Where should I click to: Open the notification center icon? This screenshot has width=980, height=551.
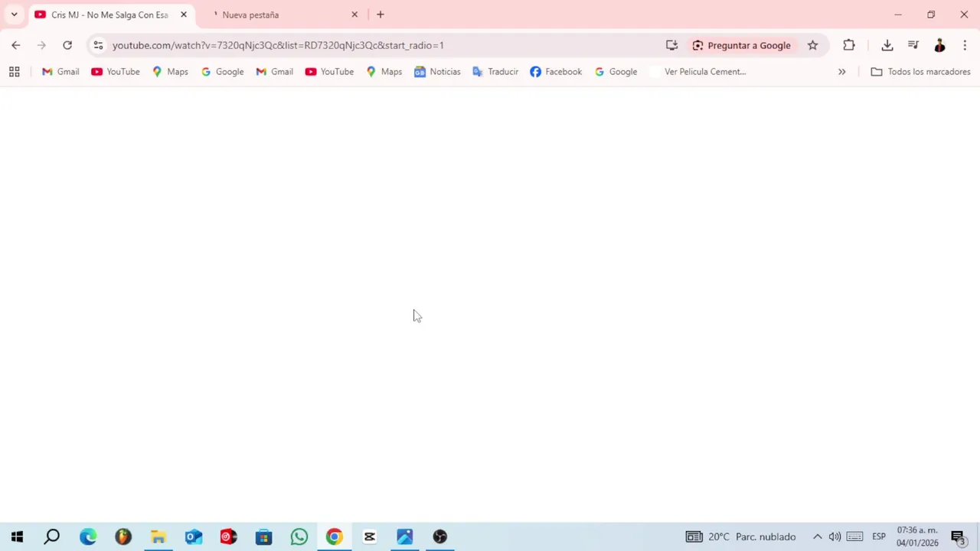click(958, 536)
